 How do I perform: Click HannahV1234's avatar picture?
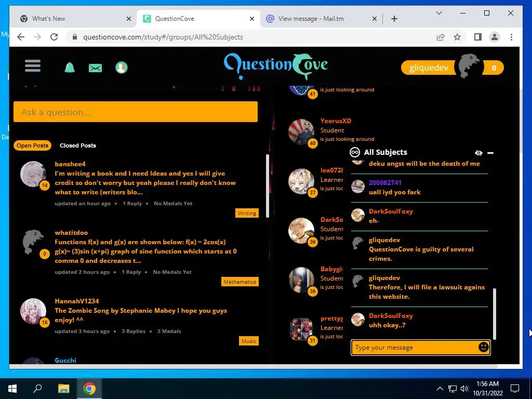pyautogui.click(x=33, y=311)
